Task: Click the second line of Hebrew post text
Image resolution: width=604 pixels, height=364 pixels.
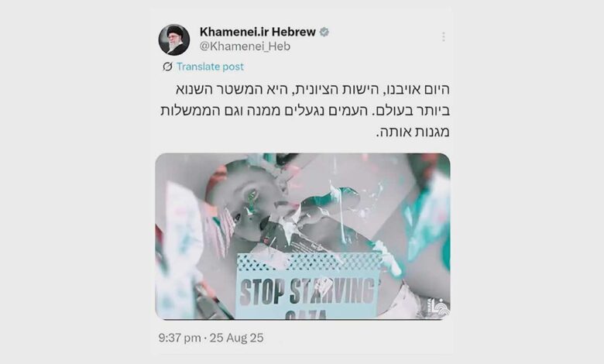Action: click(305, 111)
